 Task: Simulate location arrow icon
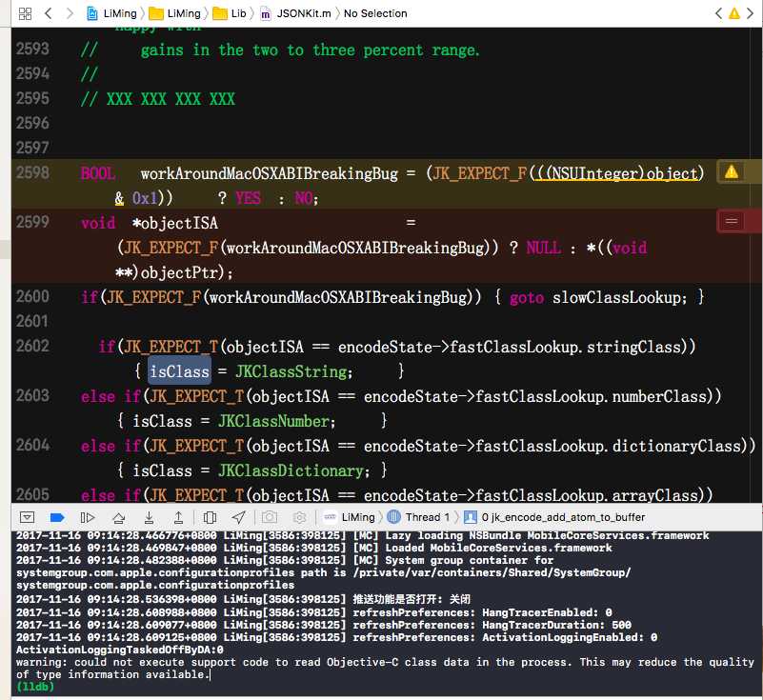click(x=238, y=517)
